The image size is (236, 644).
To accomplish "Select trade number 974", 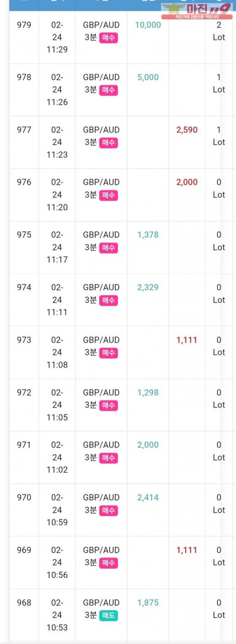I will pyautogui.click(x=24, y=288).
